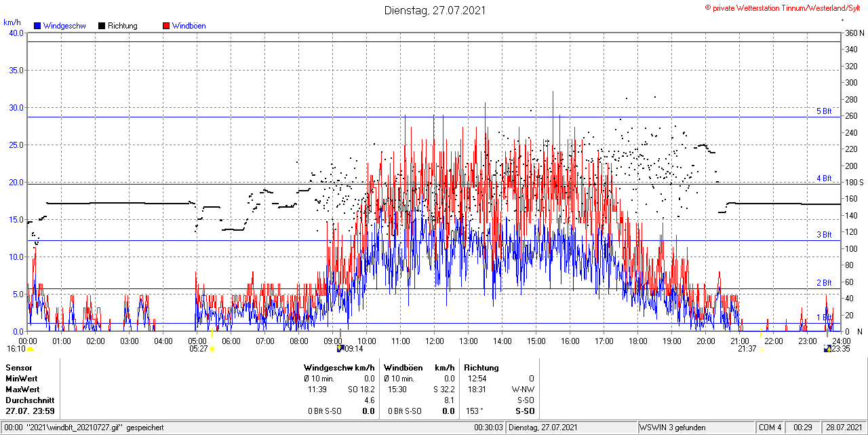868x435 pixels.
Task: Click the Richtung column header in table
Action: coord(481,368)
